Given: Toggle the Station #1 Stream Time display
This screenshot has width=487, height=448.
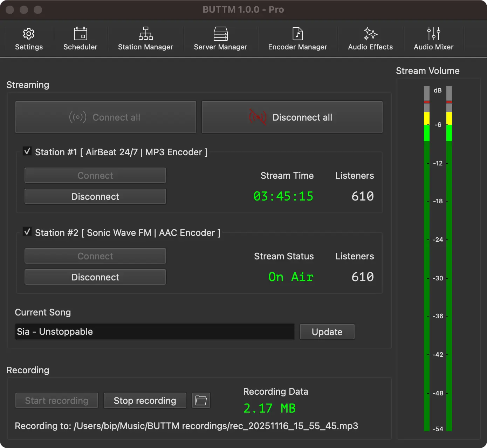Looking at the screenshot, I should point(283,196).
